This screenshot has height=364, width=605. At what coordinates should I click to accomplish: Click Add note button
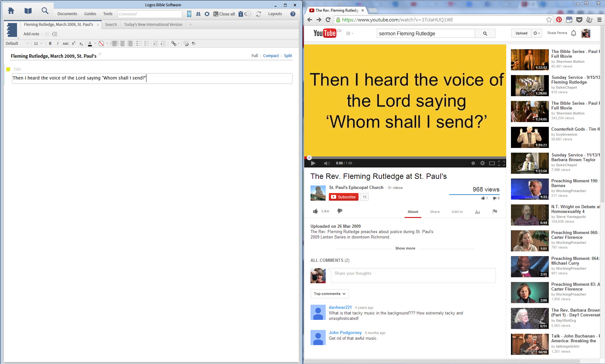(31, 34)
